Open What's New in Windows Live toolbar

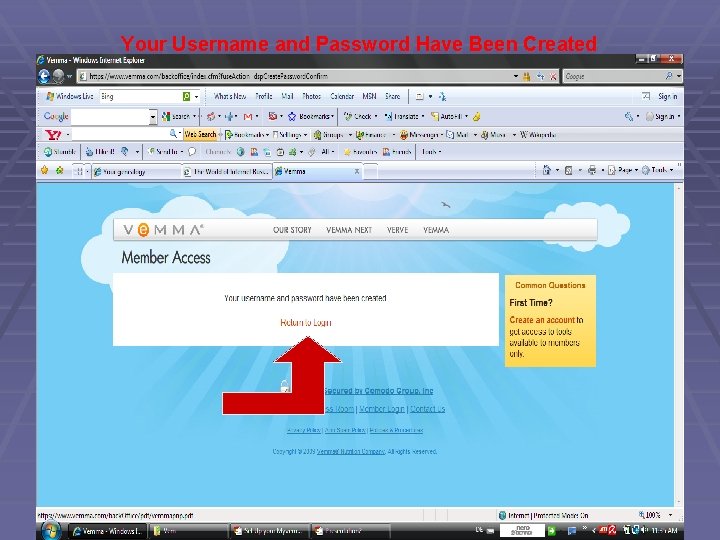click(x=230, y=96)
